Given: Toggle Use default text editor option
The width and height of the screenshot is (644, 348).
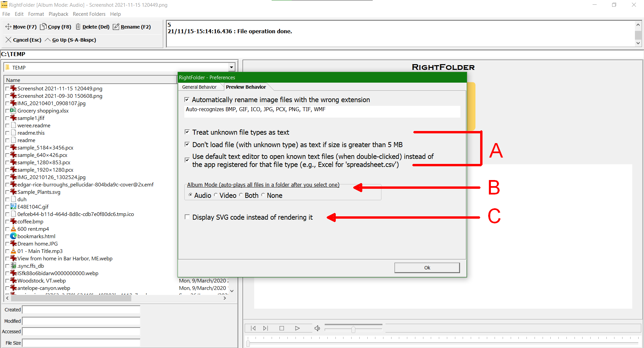Looking at the screenshot, I should pyautogui.click(x=187, y=160).
